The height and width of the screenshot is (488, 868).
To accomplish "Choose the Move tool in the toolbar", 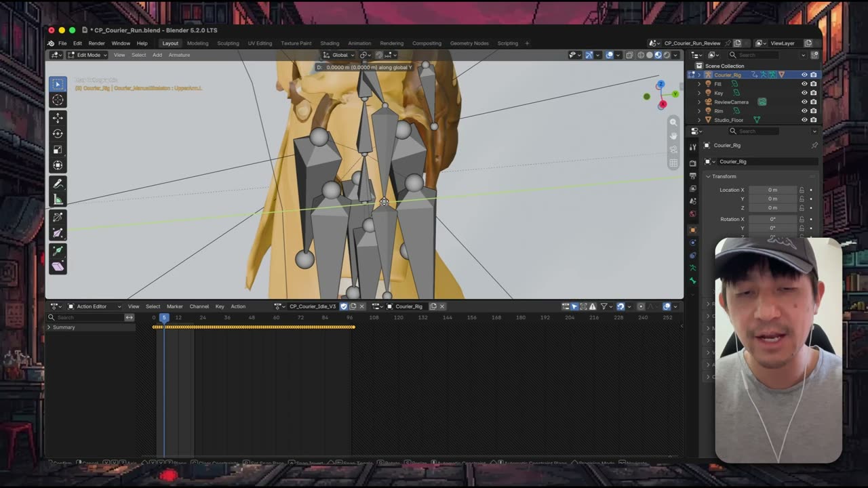I will [x=58, y=118].
